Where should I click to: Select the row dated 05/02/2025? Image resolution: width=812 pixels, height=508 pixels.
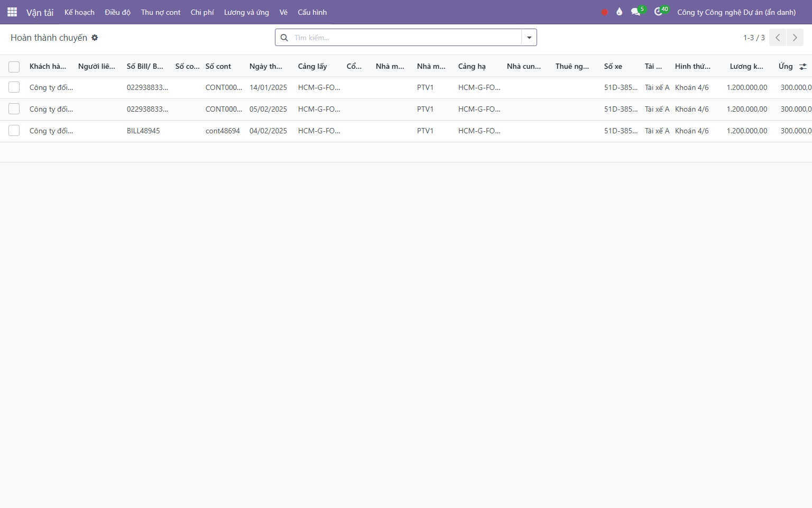tap(14, 109)
